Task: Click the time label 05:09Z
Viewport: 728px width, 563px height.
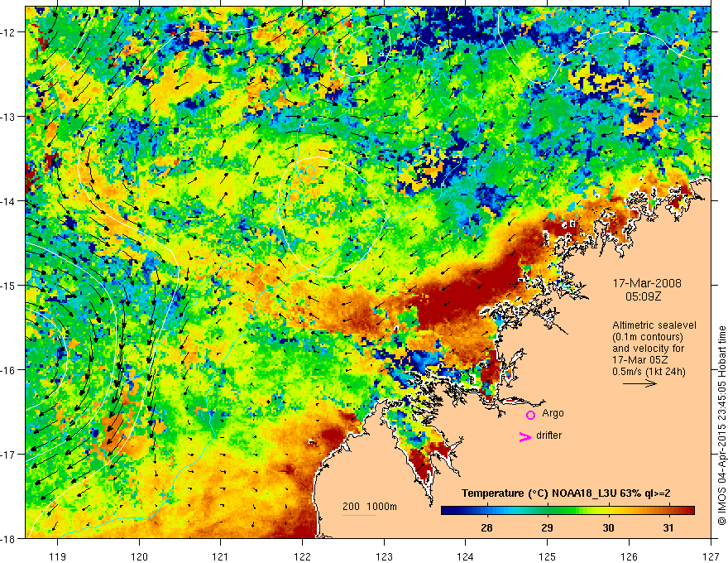Action: pos(643,296)
